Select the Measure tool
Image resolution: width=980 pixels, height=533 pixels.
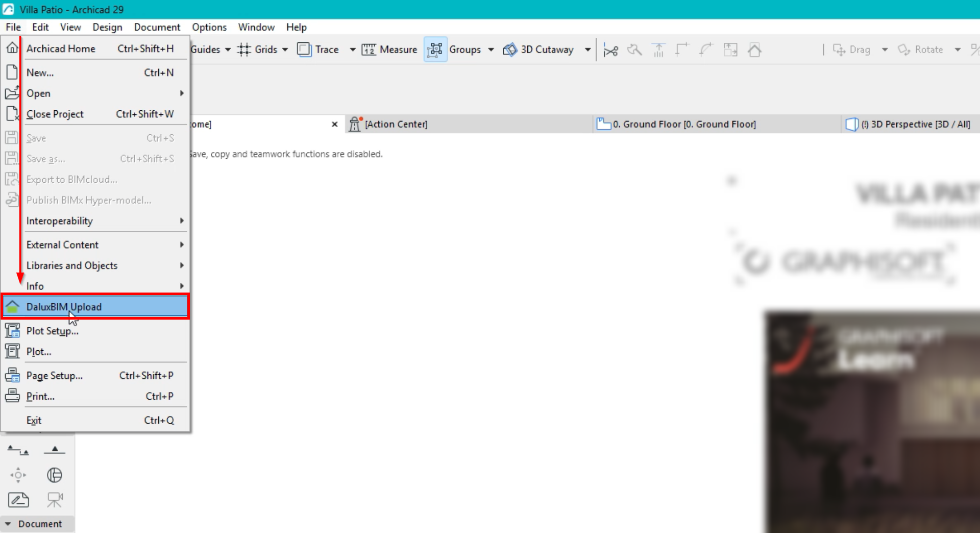point(389,50)
